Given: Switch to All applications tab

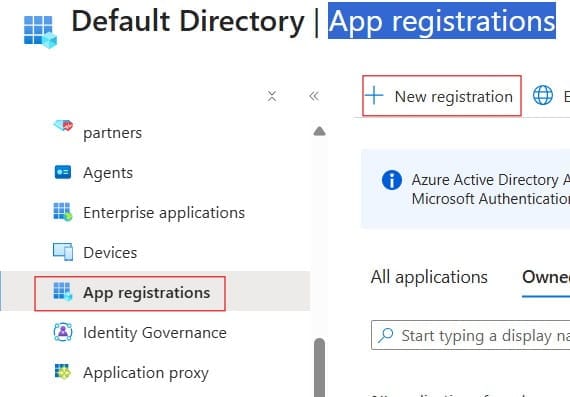Looking at the screenshot, I should point(429,277).
